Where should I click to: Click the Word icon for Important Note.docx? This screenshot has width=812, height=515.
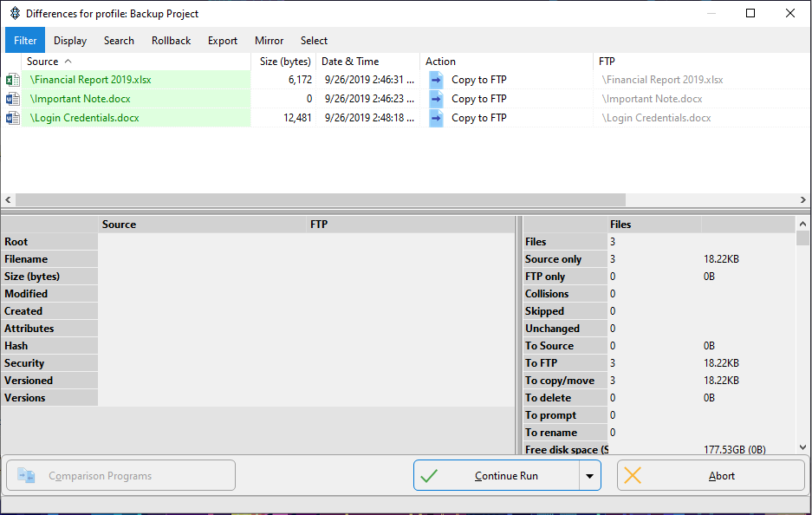(x=12, y=99)
